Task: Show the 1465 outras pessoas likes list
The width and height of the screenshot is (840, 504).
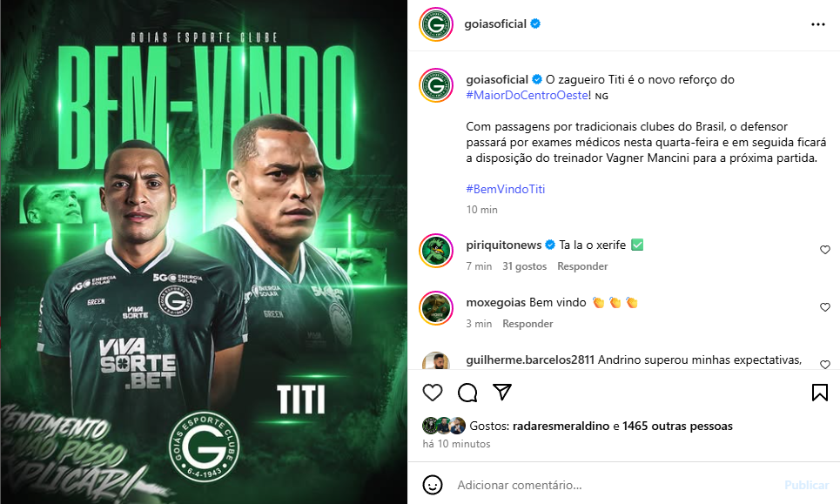Action: 677,426
